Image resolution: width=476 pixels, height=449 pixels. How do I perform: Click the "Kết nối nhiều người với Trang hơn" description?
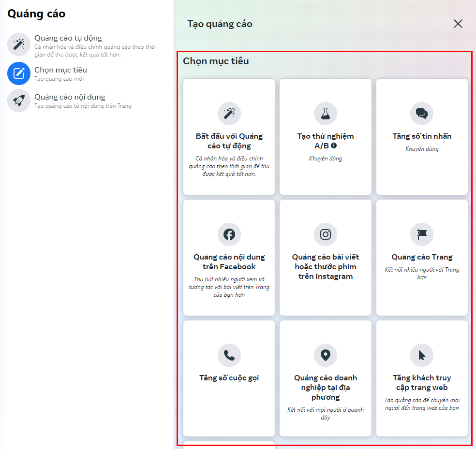point(422,274)
